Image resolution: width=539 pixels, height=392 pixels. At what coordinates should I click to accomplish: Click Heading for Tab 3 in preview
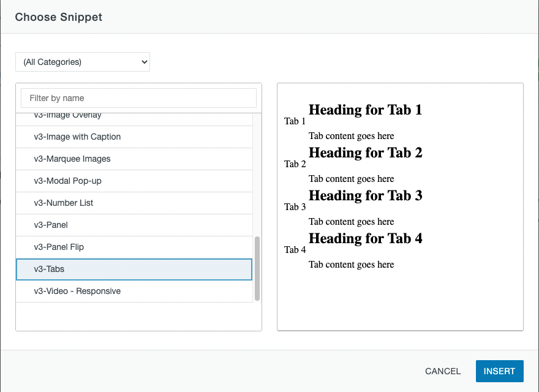point(366,195)
